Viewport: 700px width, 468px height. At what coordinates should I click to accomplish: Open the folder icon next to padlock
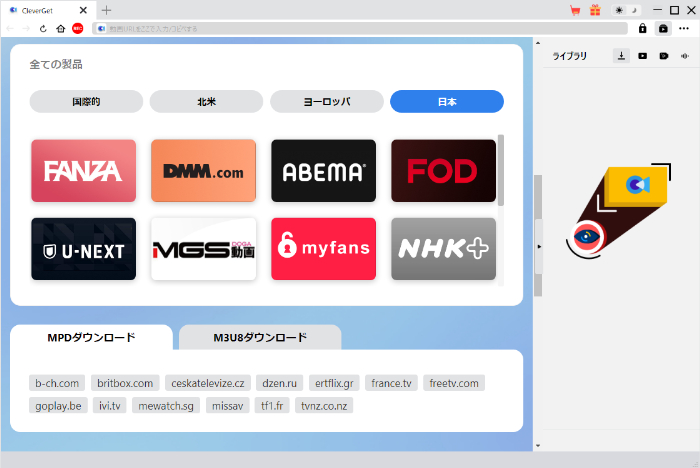point(663,29)
